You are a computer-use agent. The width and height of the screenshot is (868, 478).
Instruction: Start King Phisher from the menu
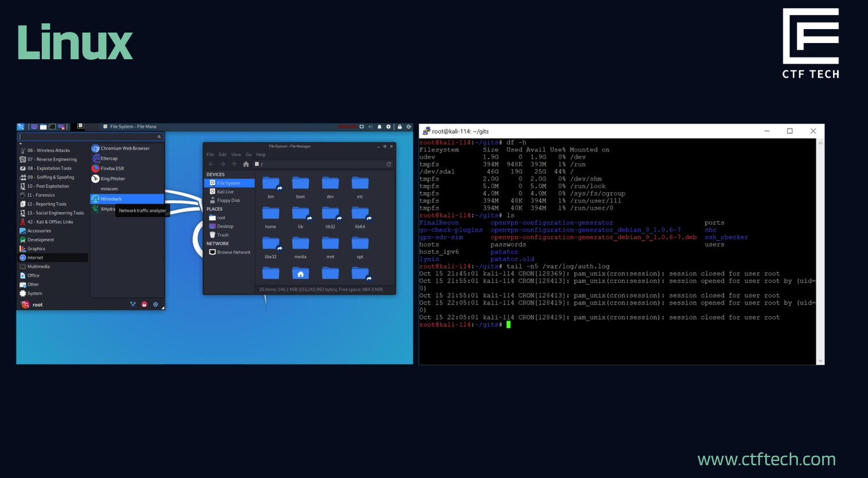[109, 179]
